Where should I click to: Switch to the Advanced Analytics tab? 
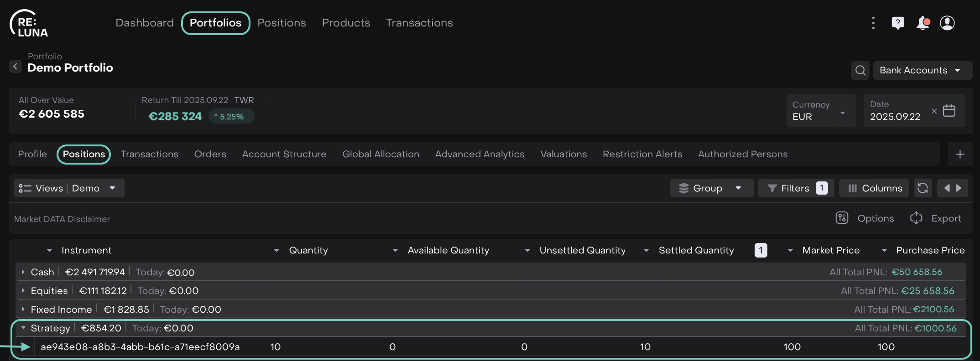pyautogui.click(x=480, y=155)
